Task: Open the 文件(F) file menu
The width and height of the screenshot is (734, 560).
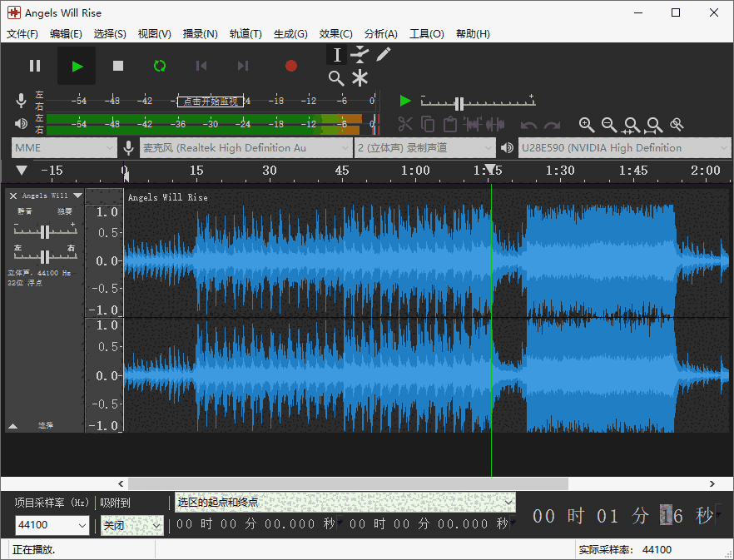Action: click(x=22, y=34)
